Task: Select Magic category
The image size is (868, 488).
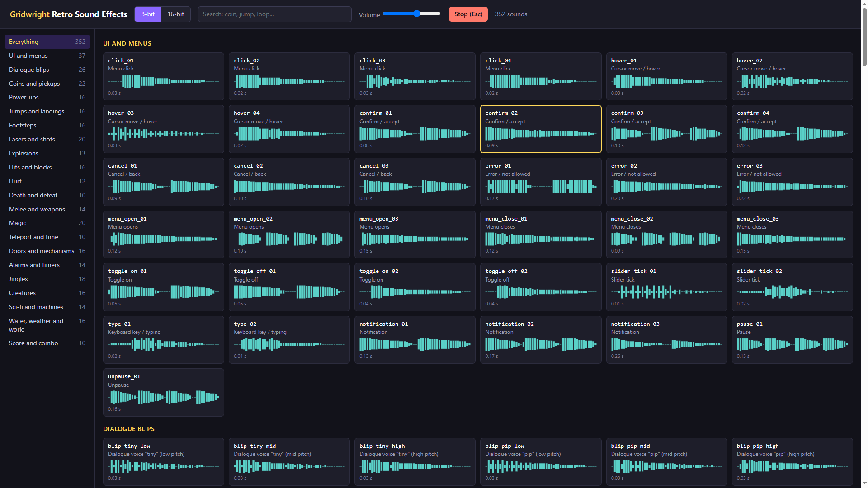Action: click(47, 223)
